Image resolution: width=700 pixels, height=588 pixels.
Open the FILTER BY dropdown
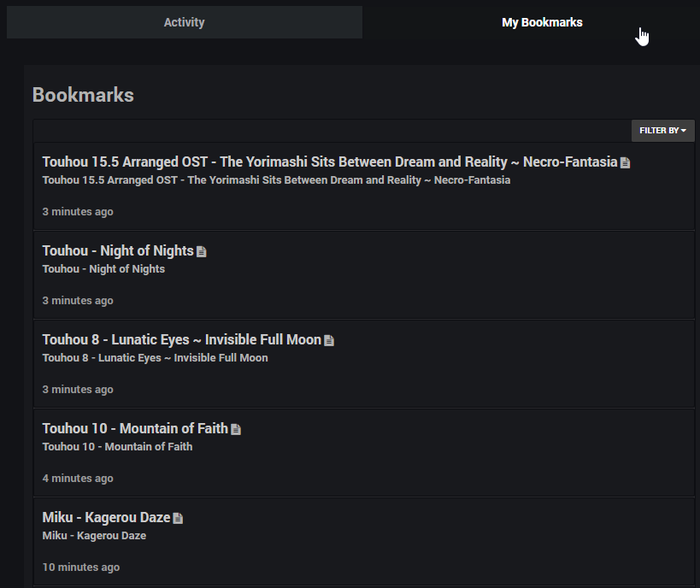click(x=662, y=131)
